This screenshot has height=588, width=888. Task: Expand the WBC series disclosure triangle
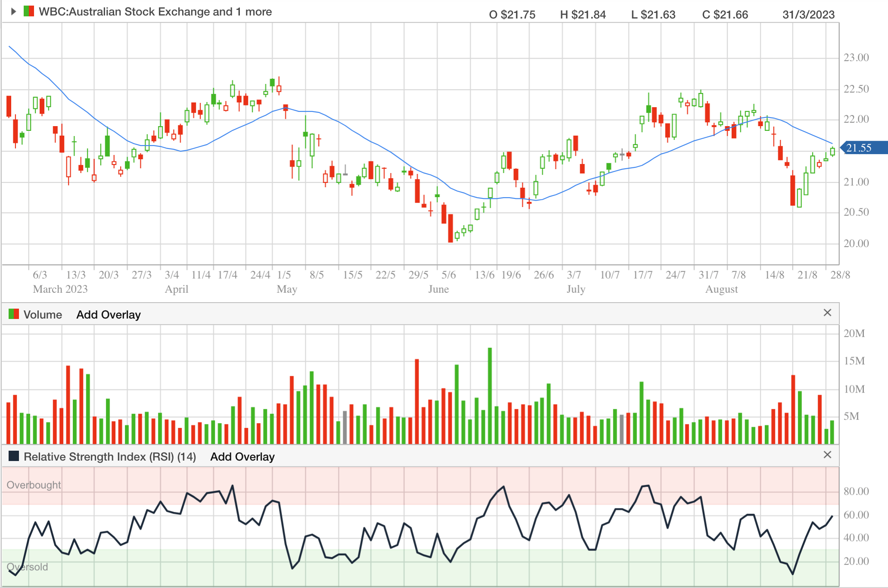(x=13, y=12)
